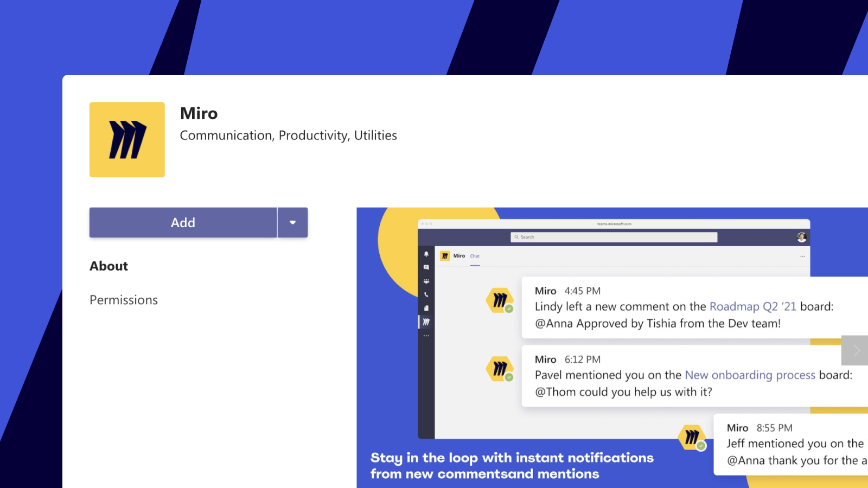Open the Chat icon in Teams sidebar
This screenshot has height=488, width=868.
[426, 267]
